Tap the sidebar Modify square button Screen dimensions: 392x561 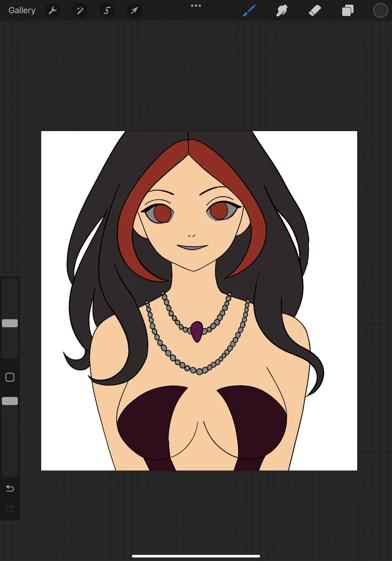pos(10,377)
